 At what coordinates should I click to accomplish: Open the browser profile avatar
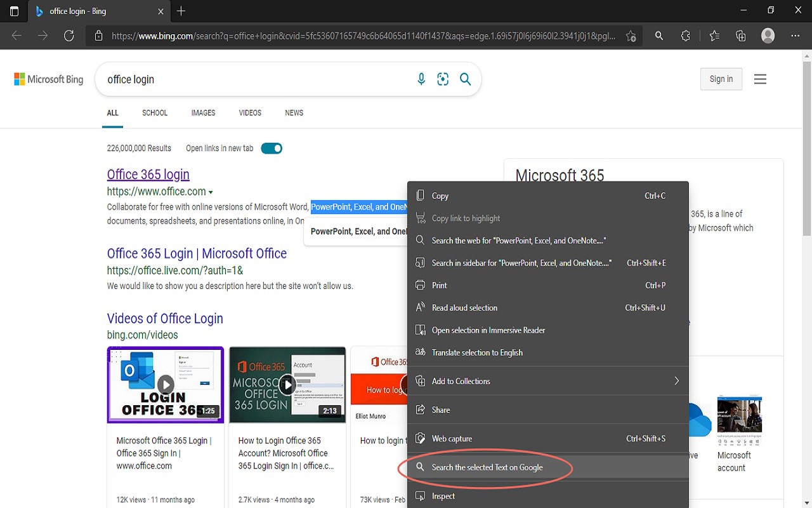768,36
